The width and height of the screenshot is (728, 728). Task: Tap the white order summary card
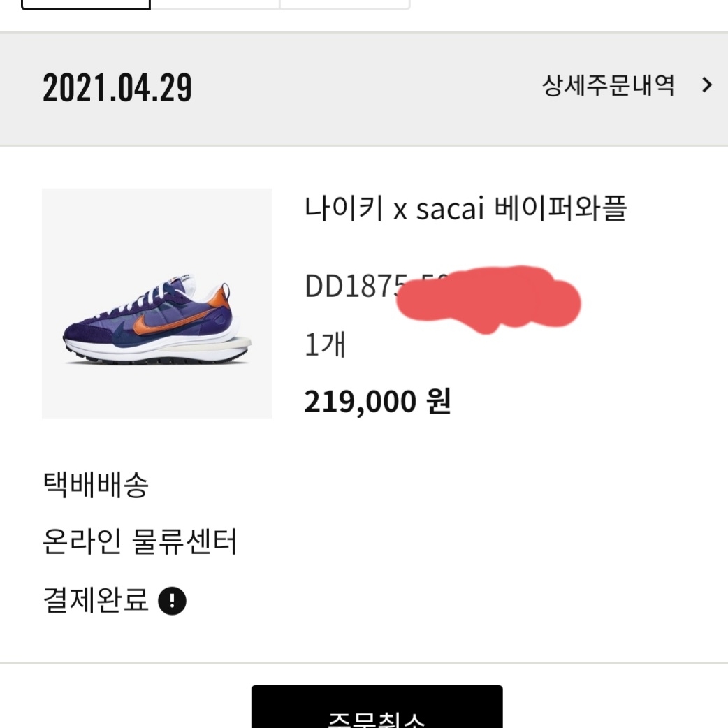pos(363,419)
